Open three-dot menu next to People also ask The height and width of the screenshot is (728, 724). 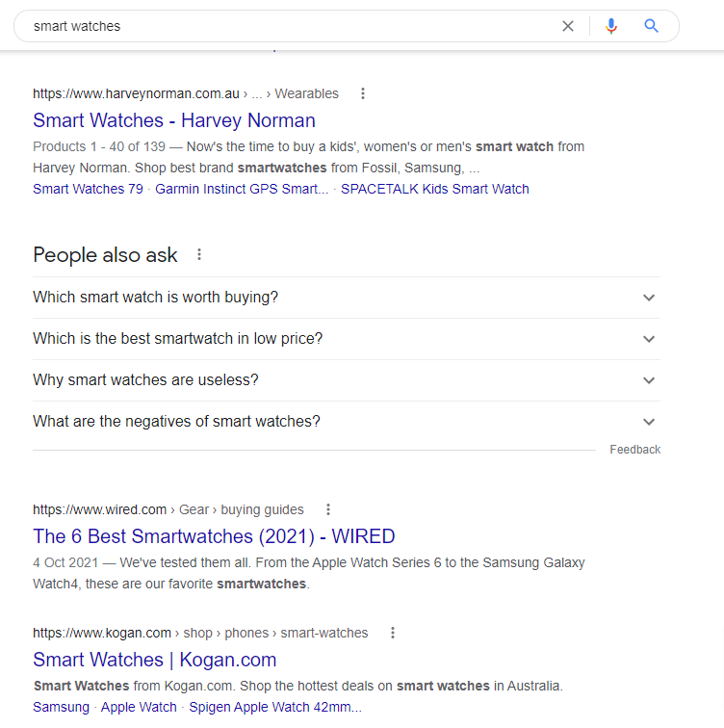(199, 254)
